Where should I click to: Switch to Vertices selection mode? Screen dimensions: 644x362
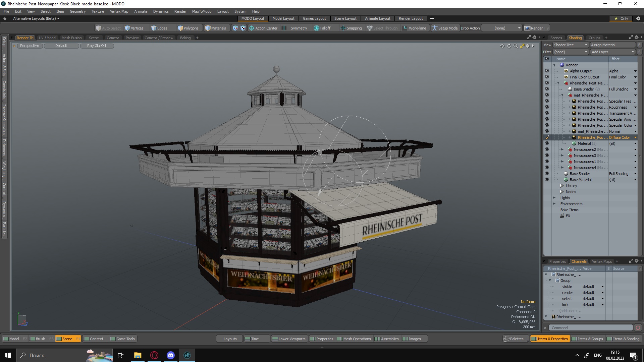click(134, 28)
